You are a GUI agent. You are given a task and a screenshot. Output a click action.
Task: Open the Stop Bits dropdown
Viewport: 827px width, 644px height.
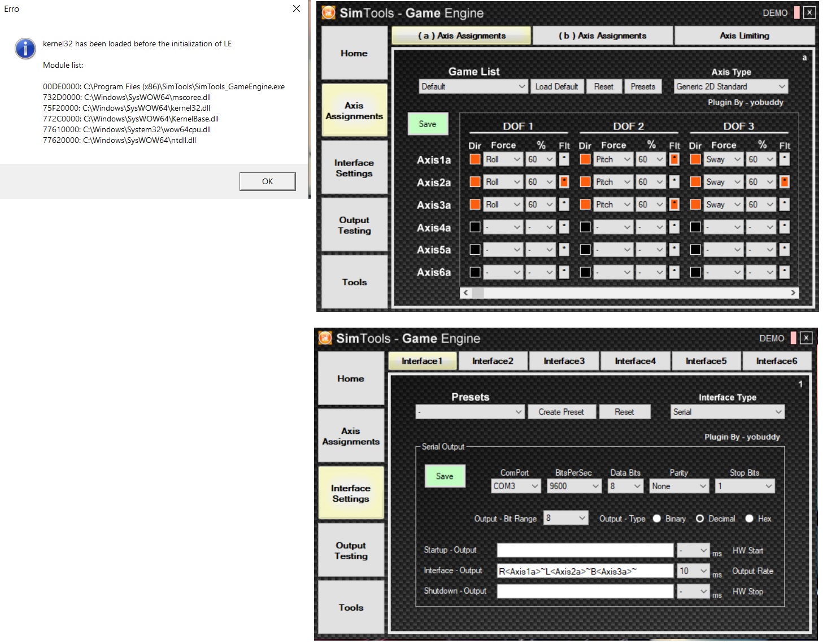tap(745, 486)
